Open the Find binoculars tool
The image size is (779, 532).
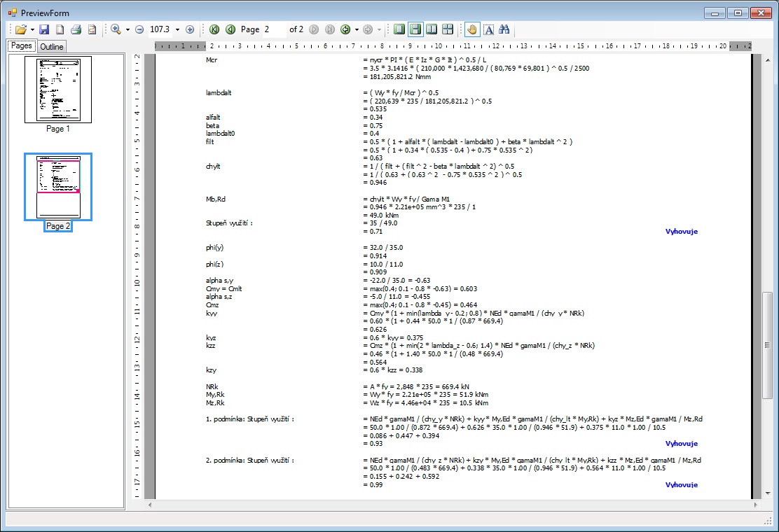[504, 29]
